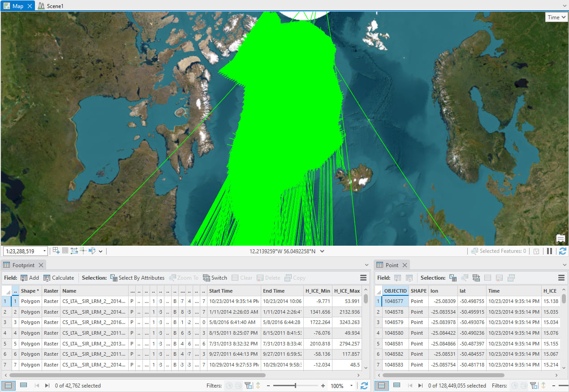Click the Copy button in Footprint toolbar

(294, 277)
